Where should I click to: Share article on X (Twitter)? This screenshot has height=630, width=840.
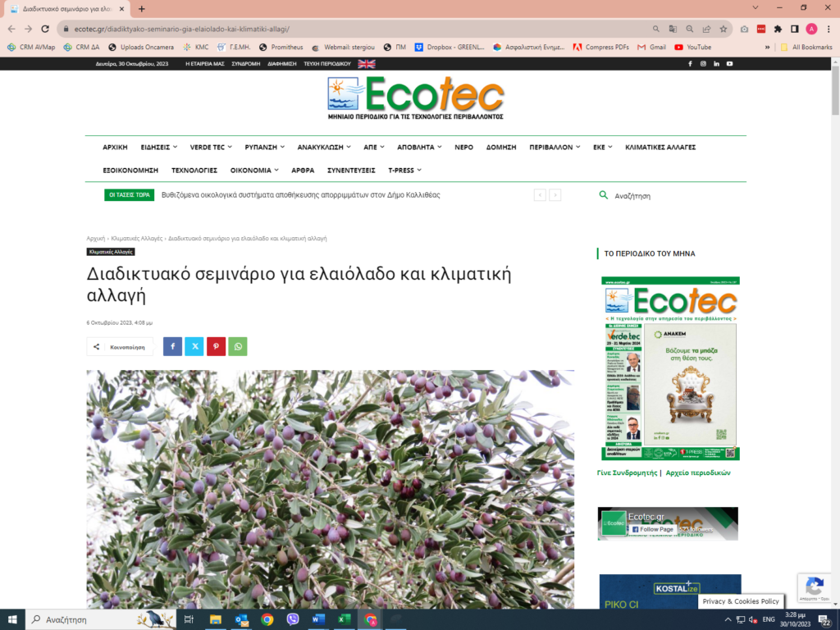point(194,347)
